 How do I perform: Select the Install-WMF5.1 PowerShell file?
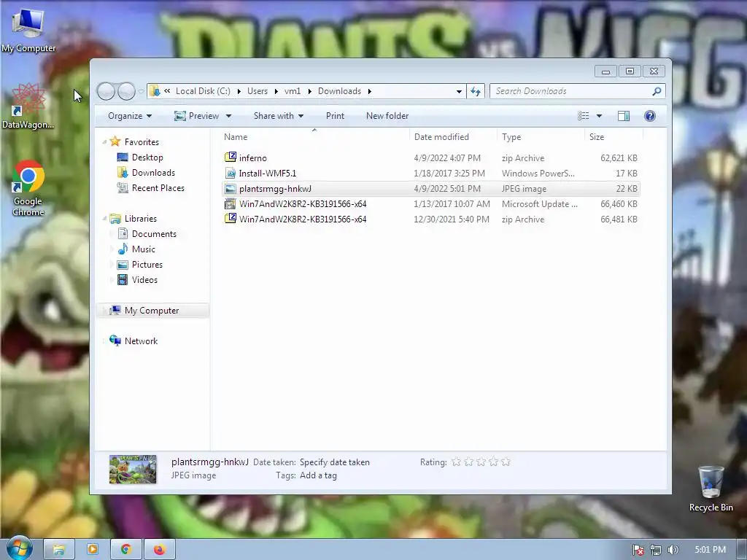coord(431,174)
